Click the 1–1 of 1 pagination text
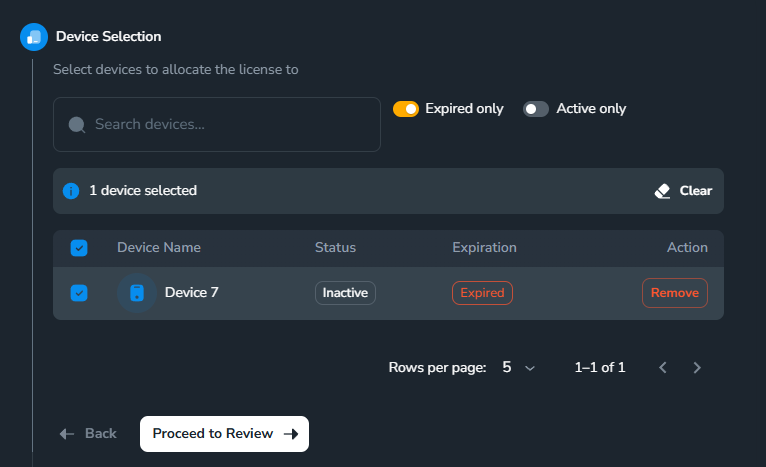Image resolution: width=766 pixels, height=467 pixels. pyautogui.click(x=600, y=367)
